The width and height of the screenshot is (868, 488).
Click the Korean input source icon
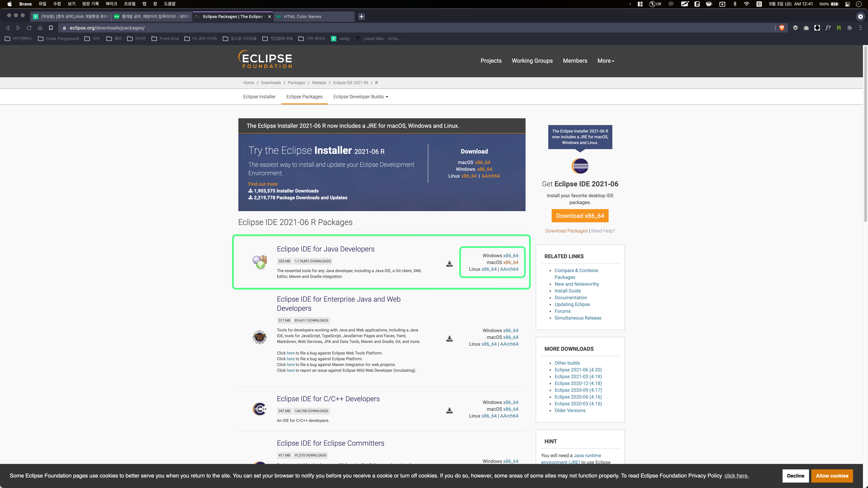tap(759, 4)
